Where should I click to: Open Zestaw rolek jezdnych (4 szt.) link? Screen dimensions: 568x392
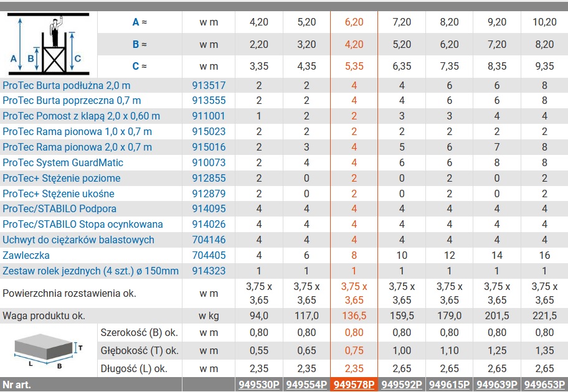[90, 271]
